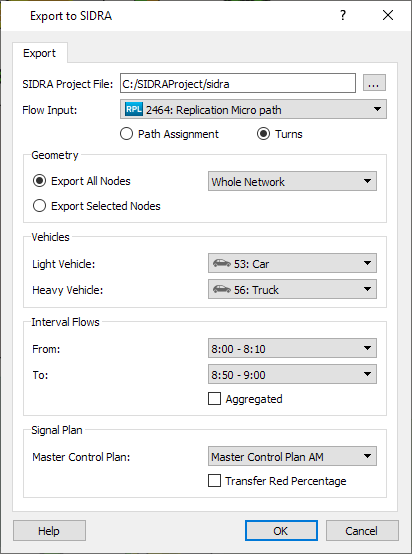Click the car icon beside 53: Car
Image resolution: width=412 pixels, height=554 pixels.
coord(222,263)
